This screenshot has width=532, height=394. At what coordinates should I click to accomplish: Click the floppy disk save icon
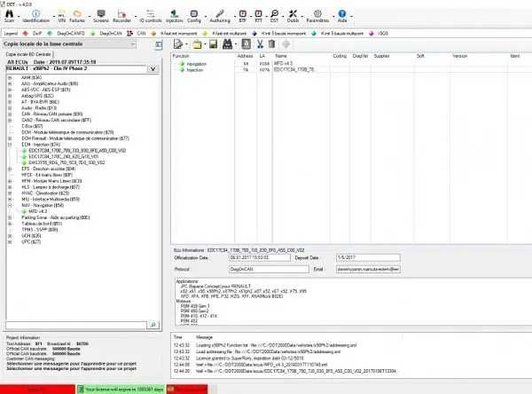click(213, 43)
